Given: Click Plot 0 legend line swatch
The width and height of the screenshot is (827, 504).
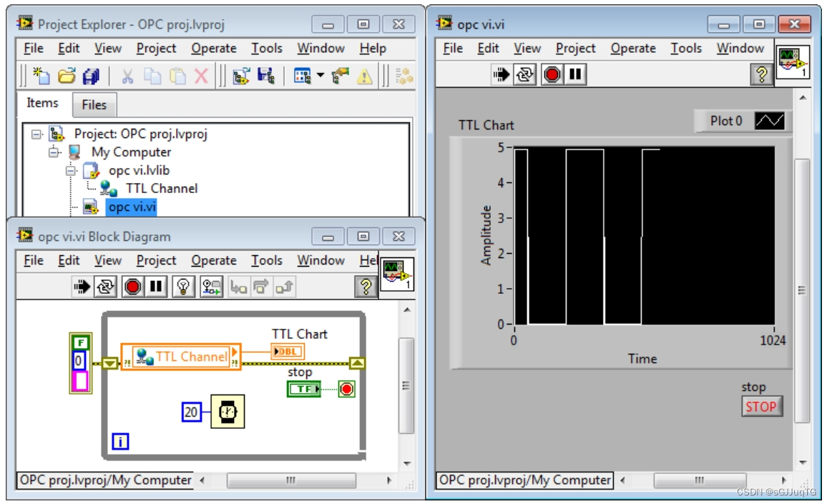Looking at the screenshot, I should click(x=770, y=121).
